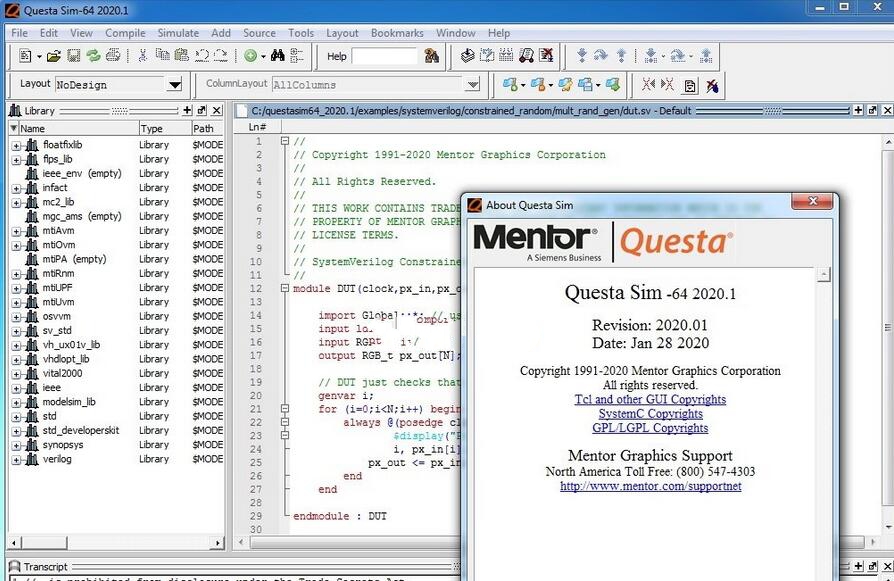This screenshot has width=894, height=581.
Task: Zoom the Library panel with its plus icon
Action: pos(187,110)
